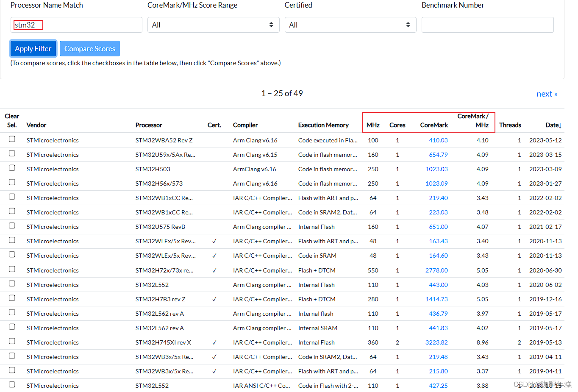Open the Certified dropdown
The height and width of the screenshot is (392, 578).
(350, 25)
